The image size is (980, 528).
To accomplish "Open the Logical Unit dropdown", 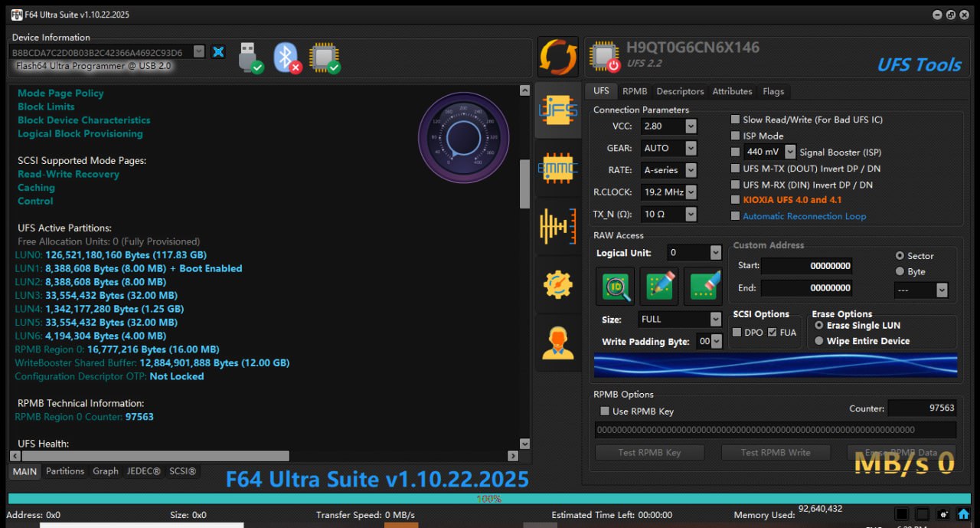I will point(715,253).
